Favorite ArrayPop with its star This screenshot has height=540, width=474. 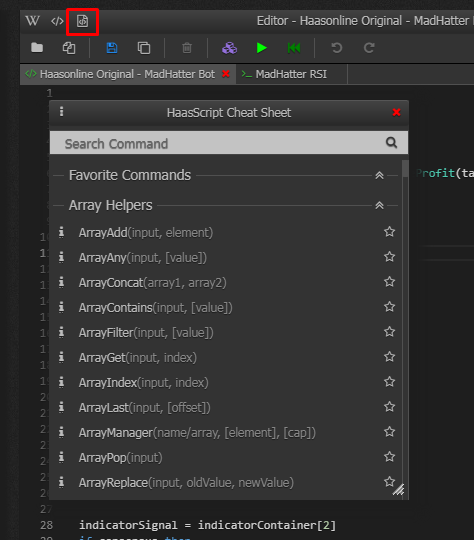click(x=389, y=457)
